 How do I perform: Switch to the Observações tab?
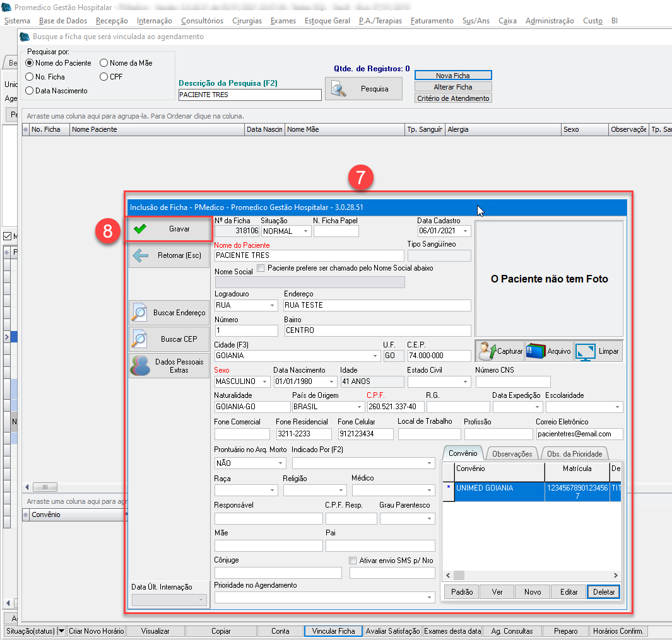(512, 453)
